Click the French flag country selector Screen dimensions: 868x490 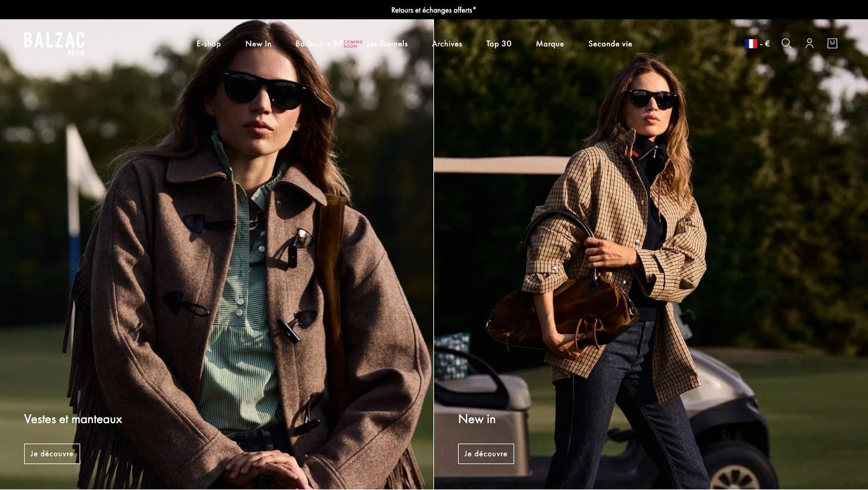751,43
